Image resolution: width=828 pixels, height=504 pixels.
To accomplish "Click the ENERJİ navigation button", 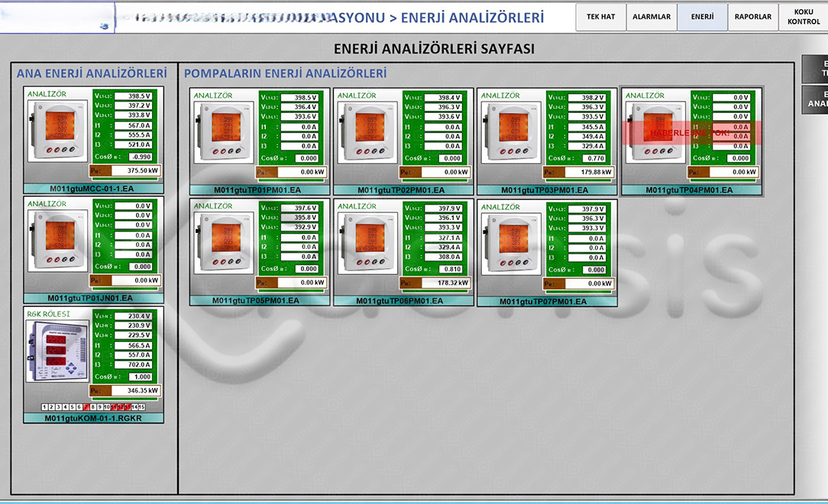I will [x=702, y=17].
